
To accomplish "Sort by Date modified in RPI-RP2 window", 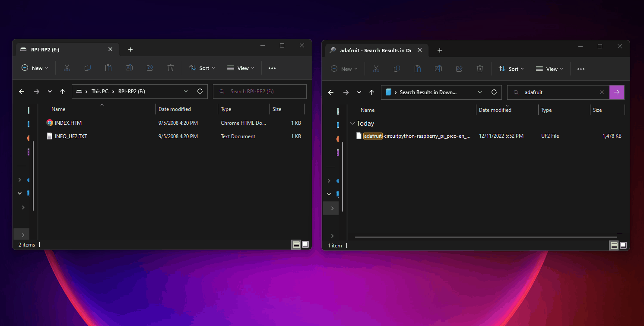I will (174, 109).
